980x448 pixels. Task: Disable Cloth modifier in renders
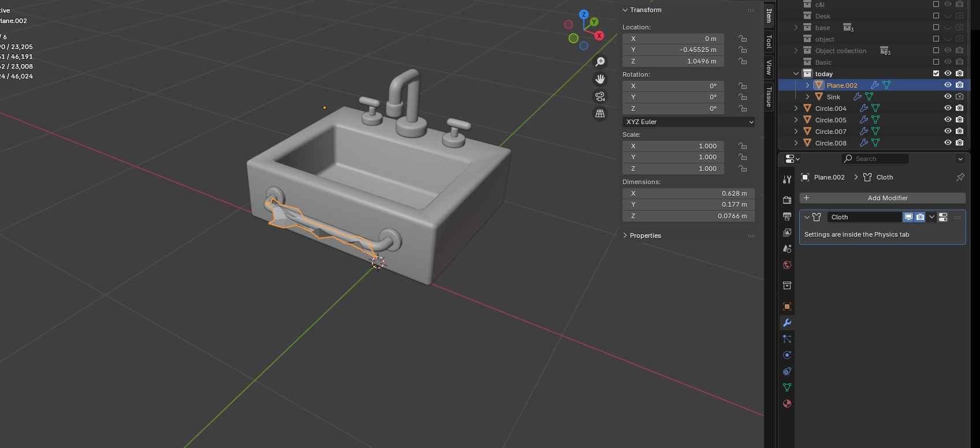coord(920,217)
